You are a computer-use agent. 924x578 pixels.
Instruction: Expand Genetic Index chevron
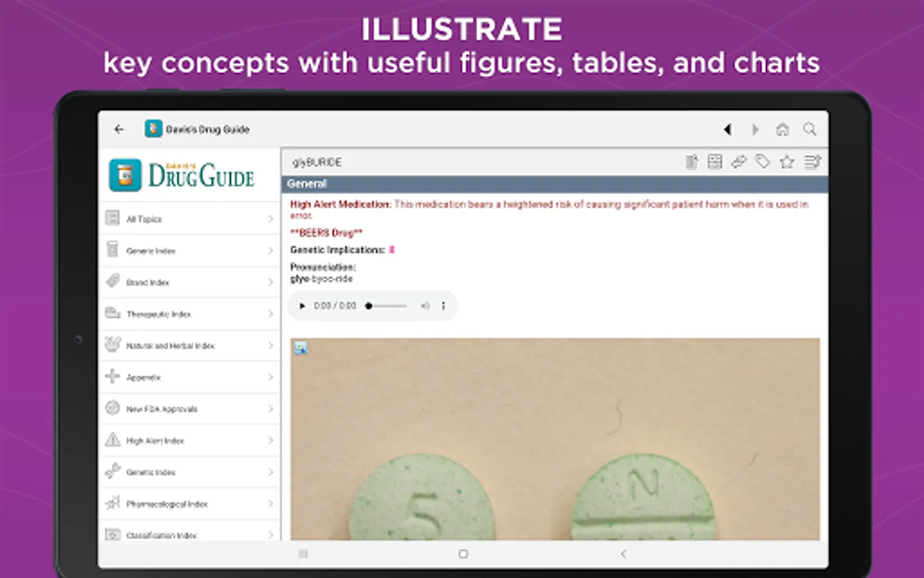tap(270, 472)
